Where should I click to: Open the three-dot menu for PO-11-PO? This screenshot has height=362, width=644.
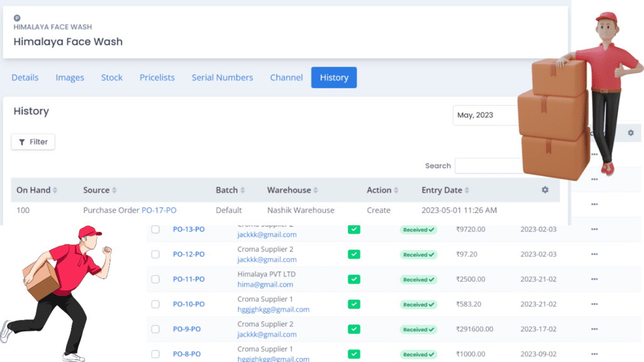pyautogui.click(x=594, y=279)
